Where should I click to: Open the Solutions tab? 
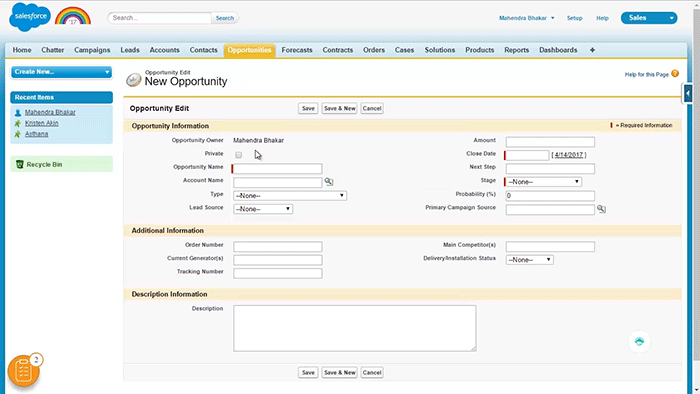440,50
